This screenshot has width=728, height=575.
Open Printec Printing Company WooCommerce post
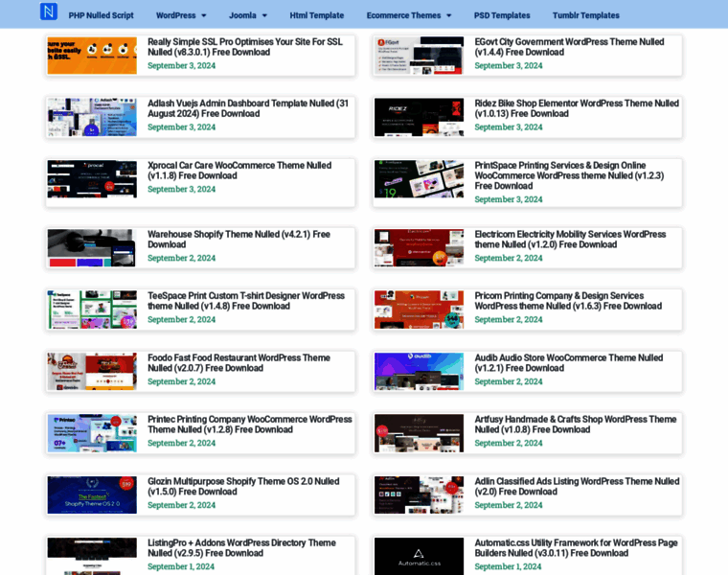click(x=250, y=424)
